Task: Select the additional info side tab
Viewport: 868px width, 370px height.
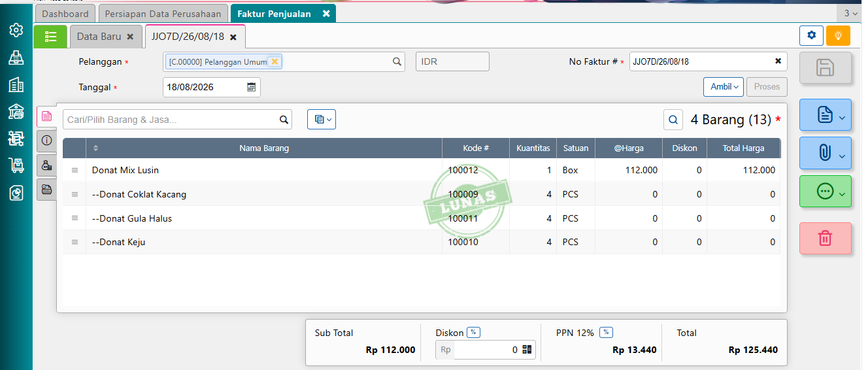Action: [46, 141]
